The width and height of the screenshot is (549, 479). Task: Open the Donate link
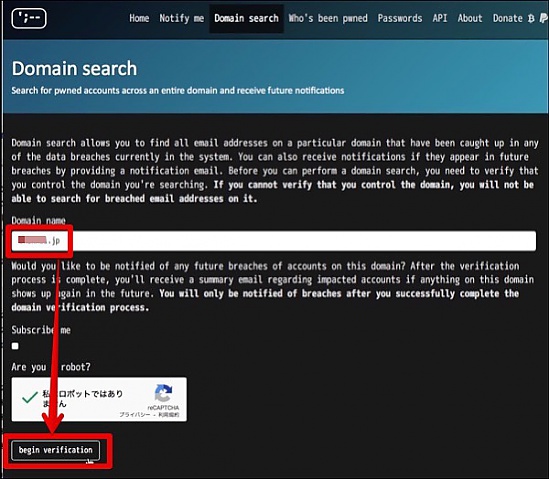coord(508,18)
